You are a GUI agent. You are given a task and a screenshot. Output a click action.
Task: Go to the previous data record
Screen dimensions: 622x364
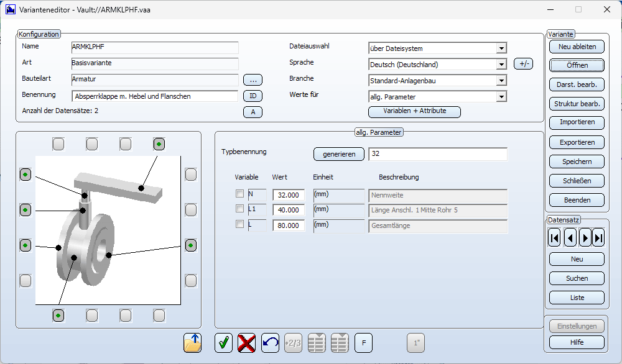point(570,238)
